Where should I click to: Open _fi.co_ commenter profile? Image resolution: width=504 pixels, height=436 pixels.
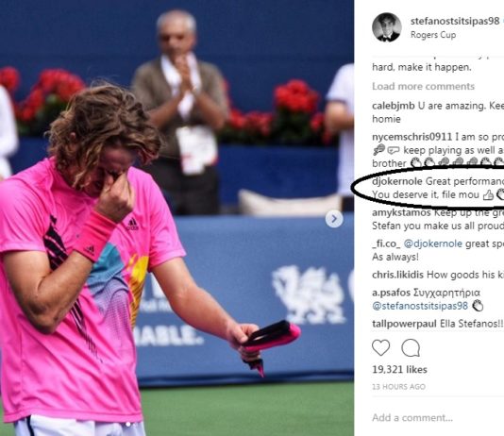pos(386,243)
